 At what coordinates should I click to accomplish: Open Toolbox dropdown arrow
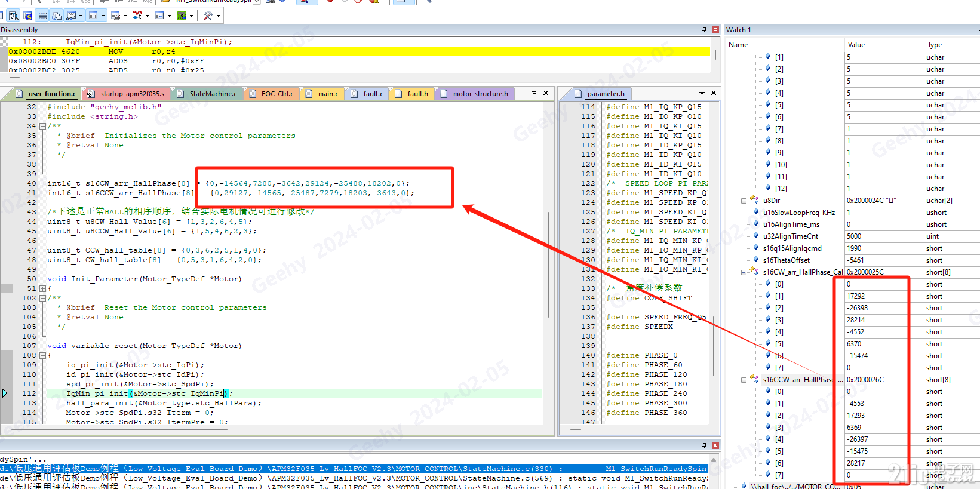pyautogui.click(x=218, y=16)
